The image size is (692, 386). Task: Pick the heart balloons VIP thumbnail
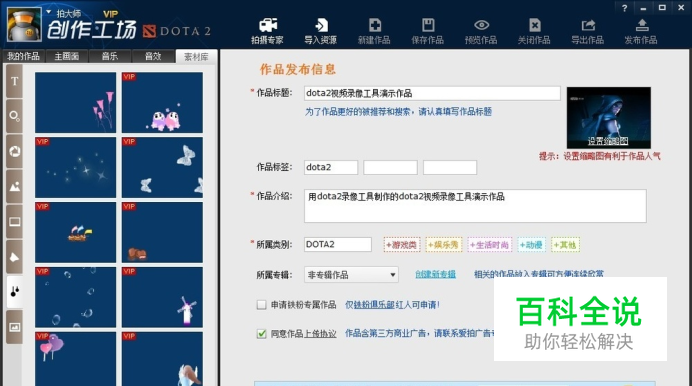75,359
